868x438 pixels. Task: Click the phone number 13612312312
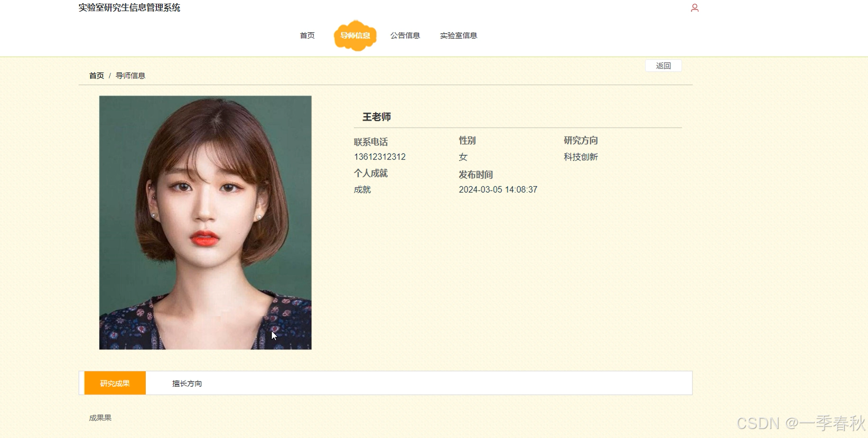coord(380,157)
